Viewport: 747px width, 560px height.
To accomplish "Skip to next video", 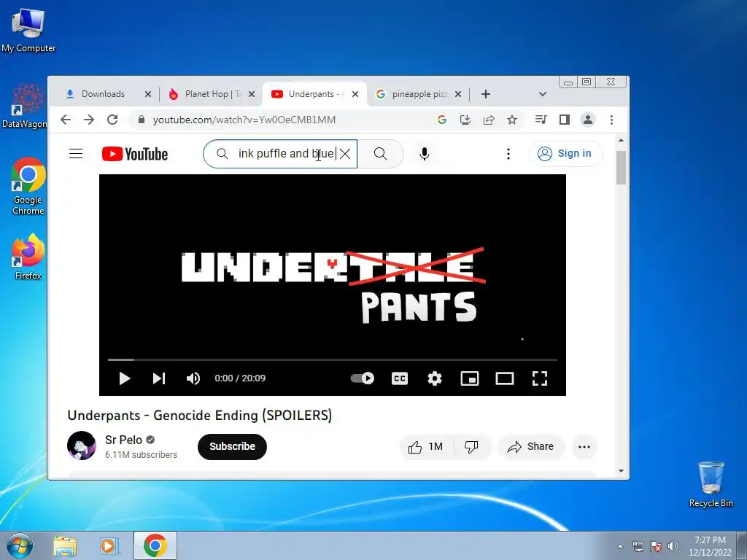I will pyautogui.click(x=158, y=378).
